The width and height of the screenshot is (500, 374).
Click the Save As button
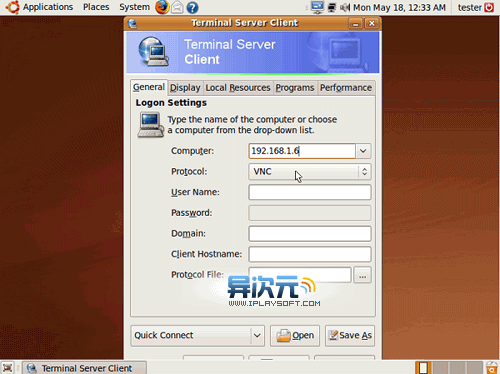(x=350, y=335)
